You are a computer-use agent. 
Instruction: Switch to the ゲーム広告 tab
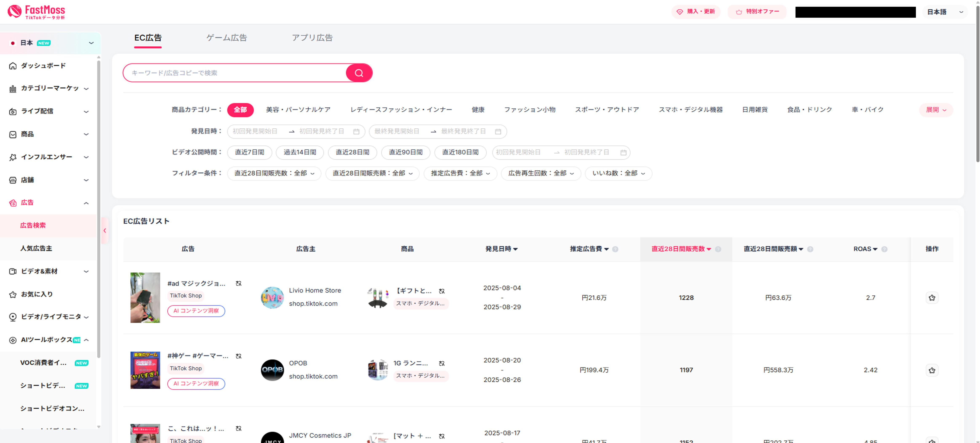227,38
